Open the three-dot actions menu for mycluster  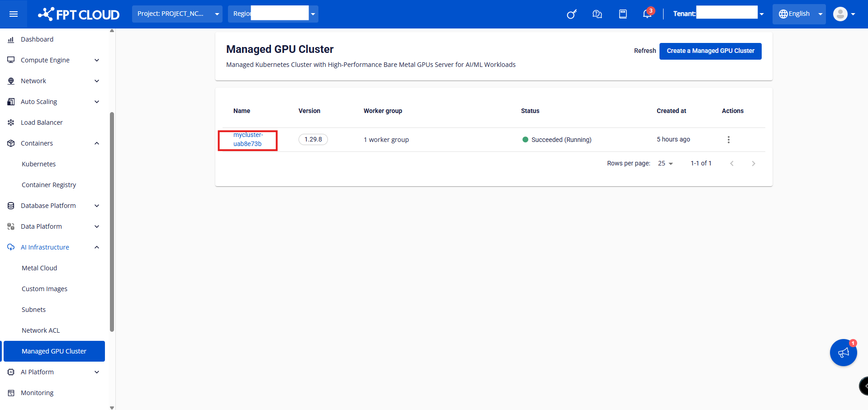(x=728, y=140)
